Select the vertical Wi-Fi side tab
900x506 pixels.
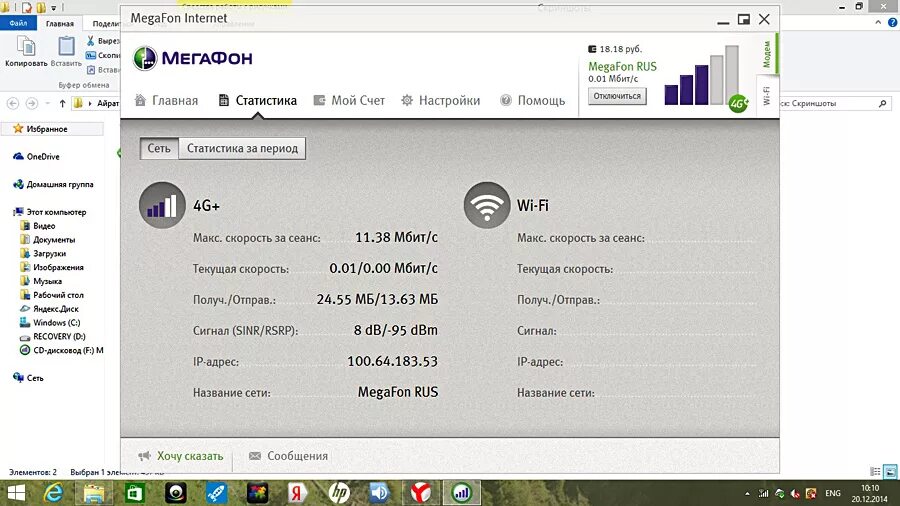[x=767, y=96]
